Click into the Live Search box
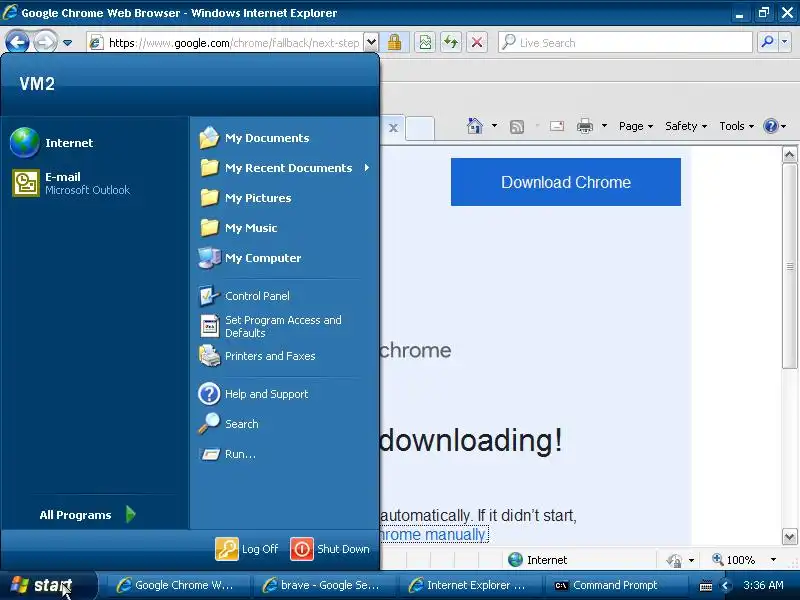 [x=625, y=42]
